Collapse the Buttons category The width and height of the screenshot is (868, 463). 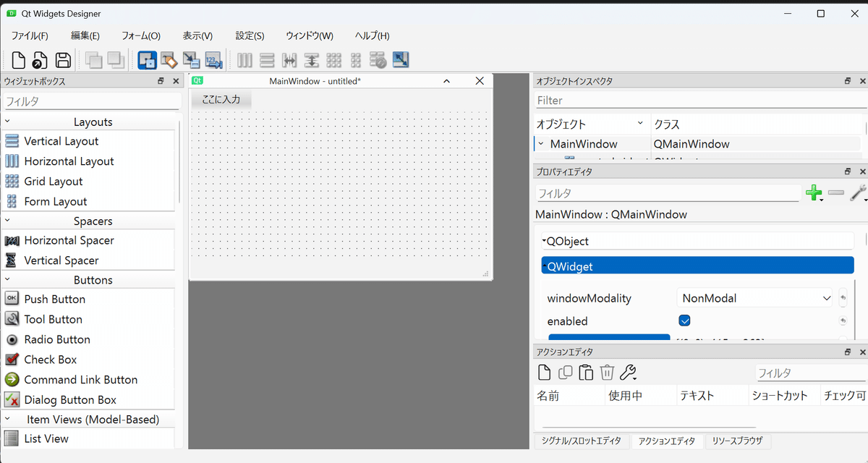8,279
